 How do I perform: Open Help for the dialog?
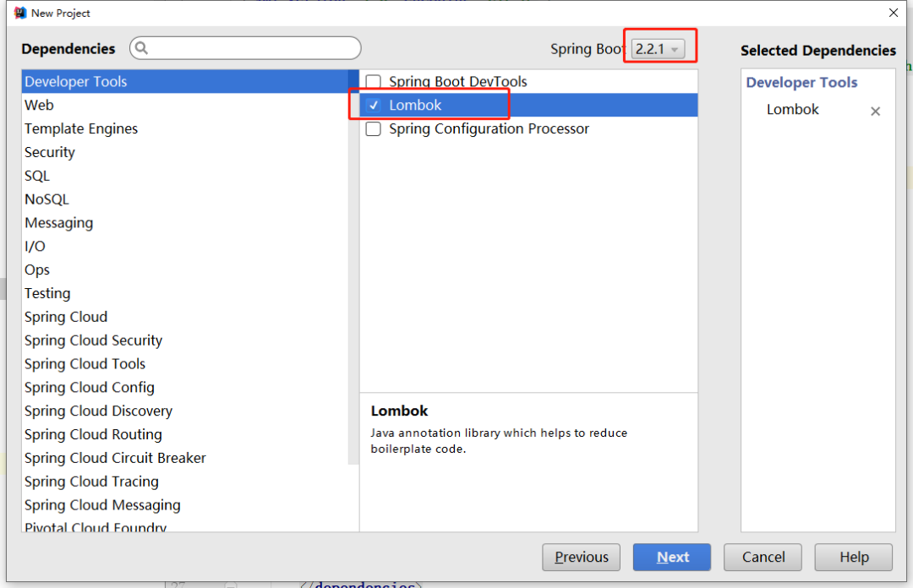tap(853, 557)
